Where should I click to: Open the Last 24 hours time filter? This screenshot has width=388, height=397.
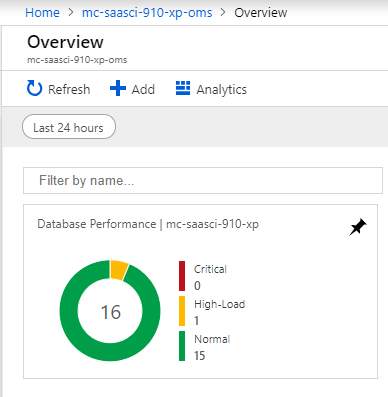pyautogui.click(x=69, y=127)
